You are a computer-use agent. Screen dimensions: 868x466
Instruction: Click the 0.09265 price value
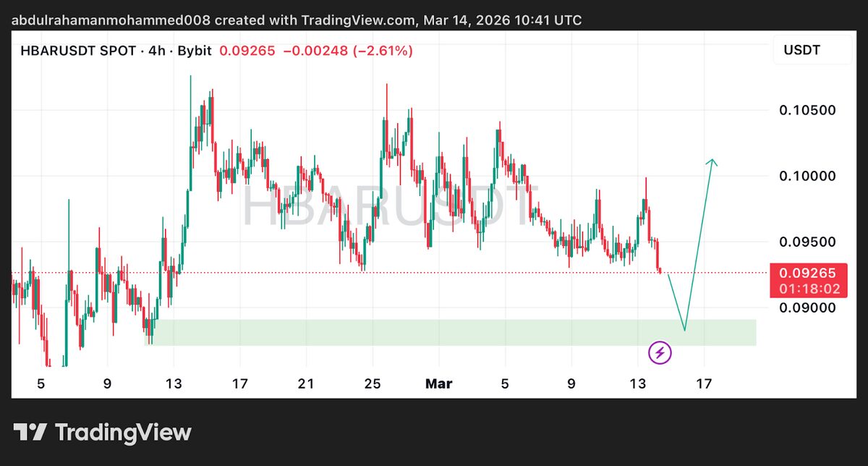(x=247, y=51)
